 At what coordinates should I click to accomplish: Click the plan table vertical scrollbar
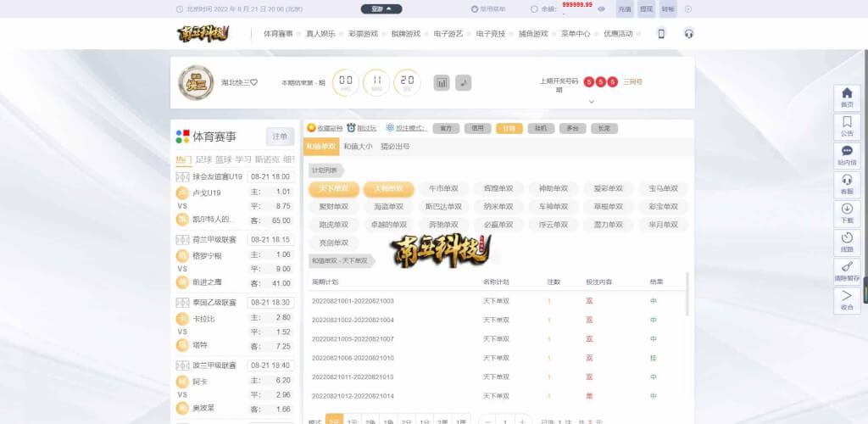click(687, 294)
